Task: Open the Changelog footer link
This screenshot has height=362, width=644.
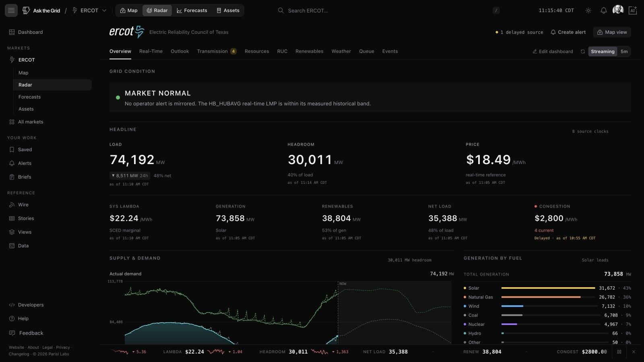Action: (x=19, y=354)
